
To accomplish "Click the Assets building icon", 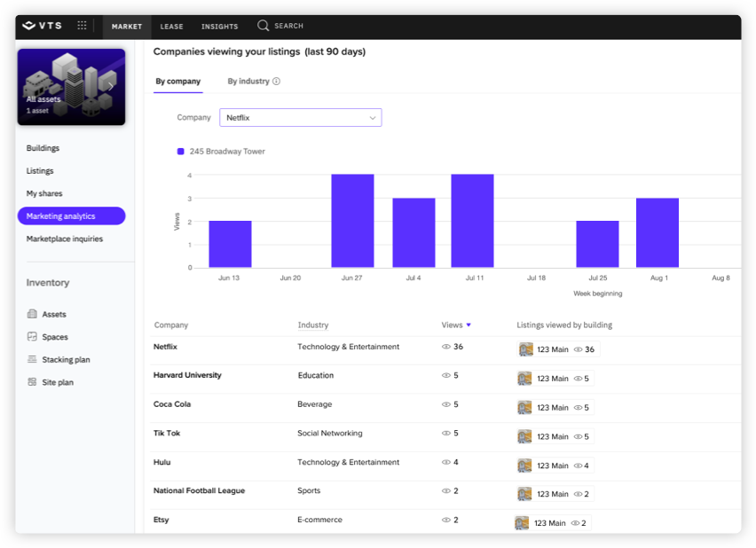I will tap(32, 314).
